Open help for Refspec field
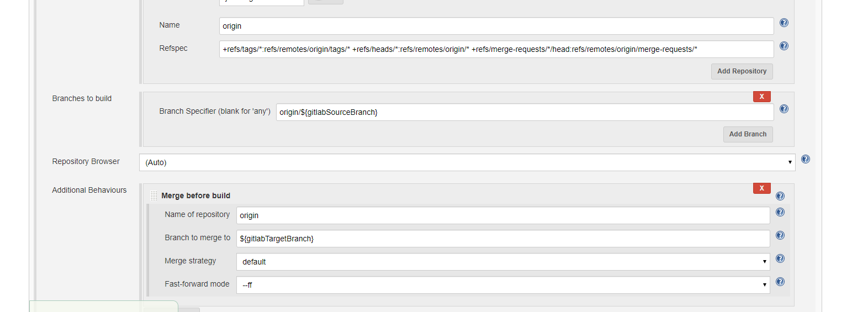868x312 pixels. coord(784,46)
